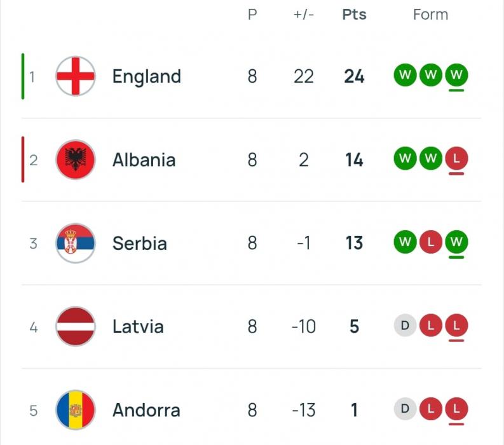Open the Albania team link
Image resolution: width=504 pixels, height=445 pixels.
click(144, 160)
